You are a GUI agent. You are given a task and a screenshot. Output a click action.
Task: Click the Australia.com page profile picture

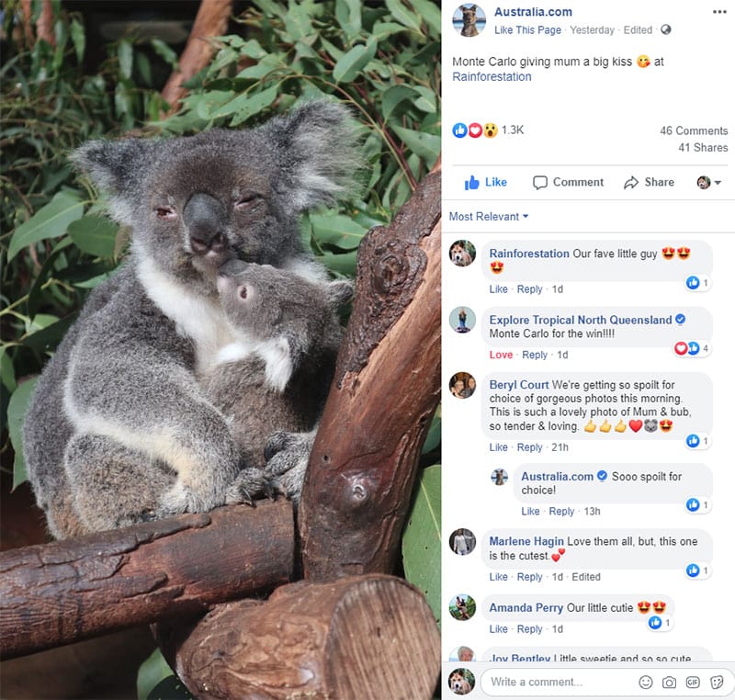[x=469, y=20]
